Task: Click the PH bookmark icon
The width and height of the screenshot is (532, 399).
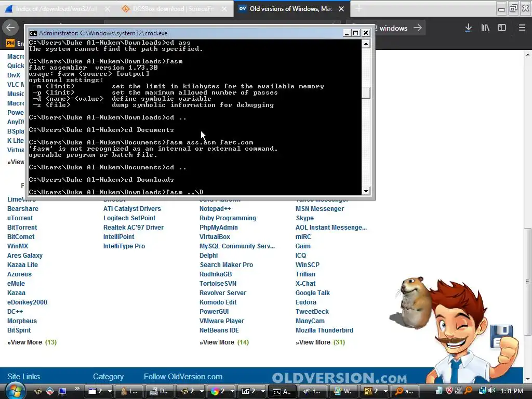Action: (10, 43)
